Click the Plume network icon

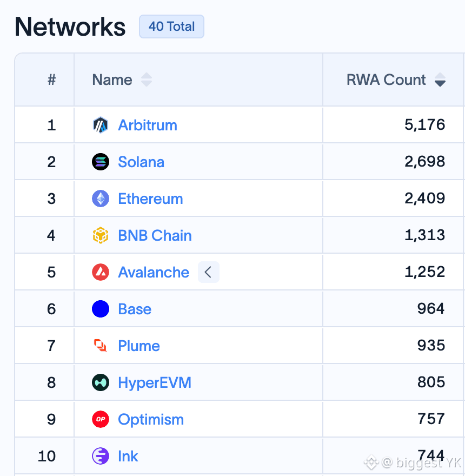point(101,346)
